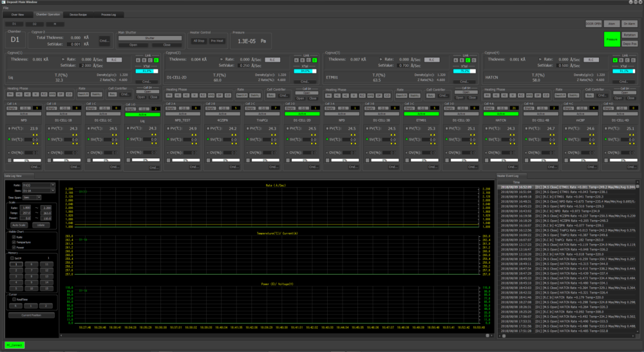
Task: Click the Deposit Main Window app icon
Action: [3, 2]
